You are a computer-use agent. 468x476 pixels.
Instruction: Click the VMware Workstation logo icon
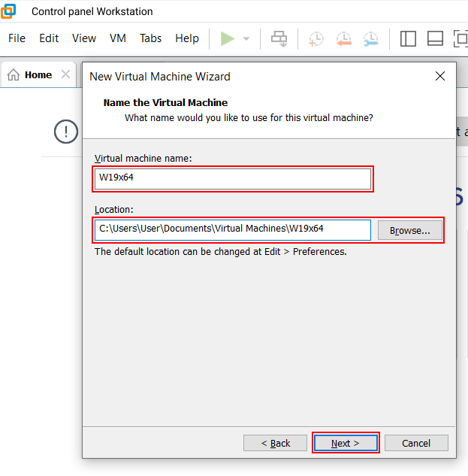[x=9, y=11]
